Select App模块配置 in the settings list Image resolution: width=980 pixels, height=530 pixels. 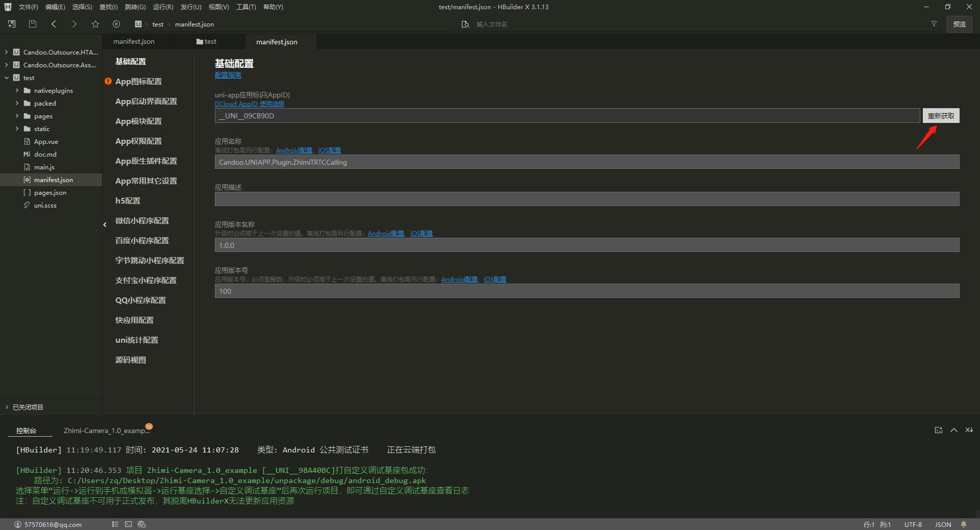pyautogui.click(x=138, y=121)
